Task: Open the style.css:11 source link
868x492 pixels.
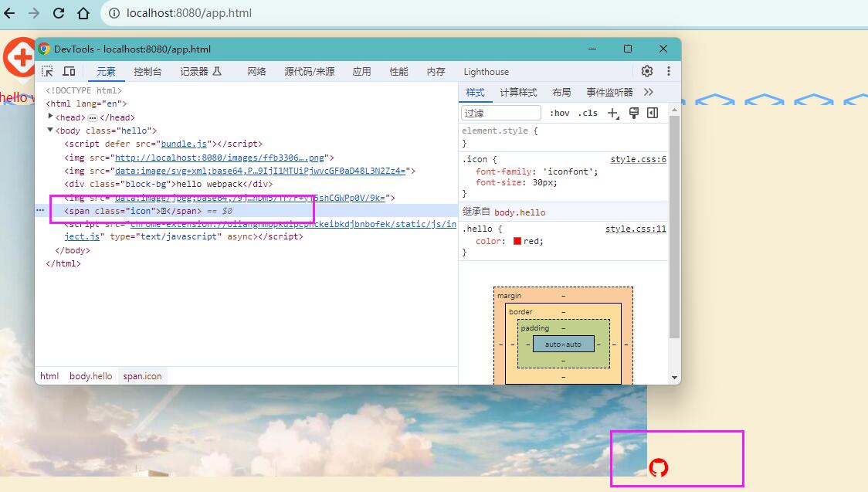Action: click(x=636, y=229)
